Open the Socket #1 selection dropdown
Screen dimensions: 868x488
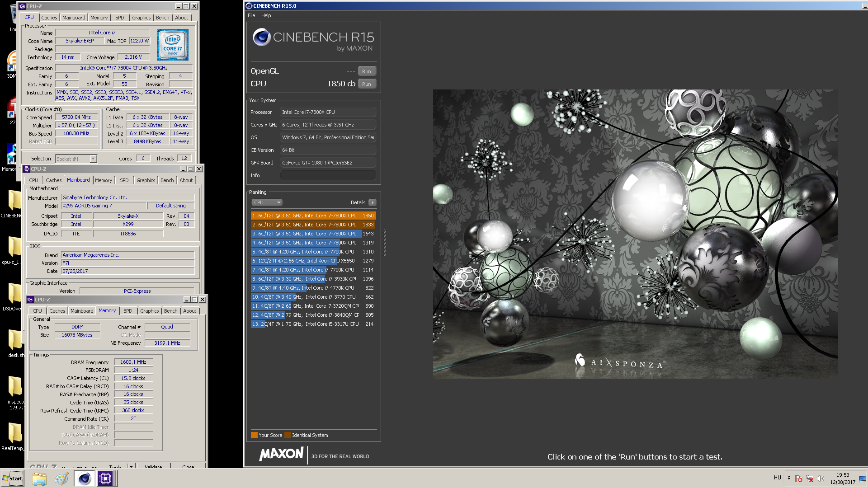point(76,159)
